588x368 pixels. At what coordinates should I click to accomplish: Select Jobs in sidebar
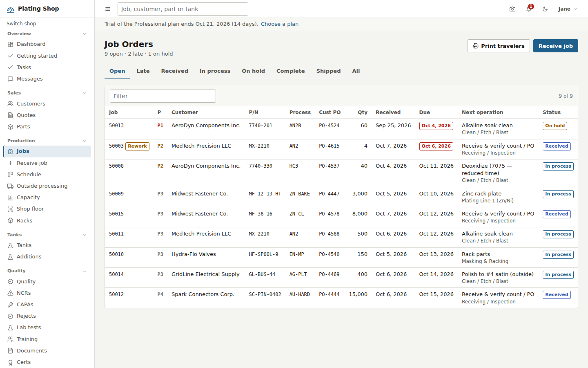pos(47,151)
